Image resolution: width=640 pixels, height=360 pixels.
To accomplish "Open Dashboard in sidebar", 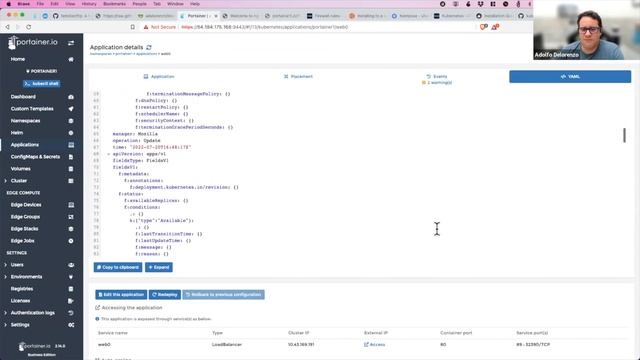I will (x=23, y=97).
